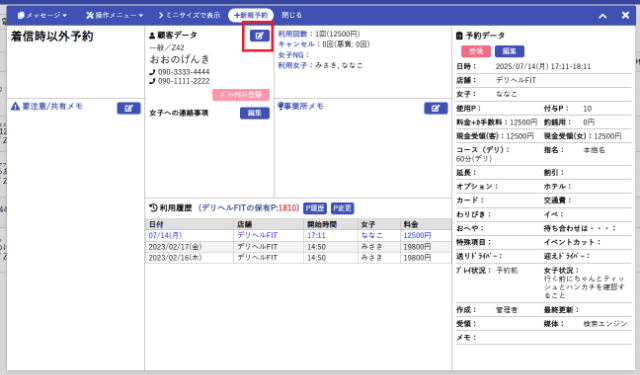Open the 07/14(月) history date link

165,235
